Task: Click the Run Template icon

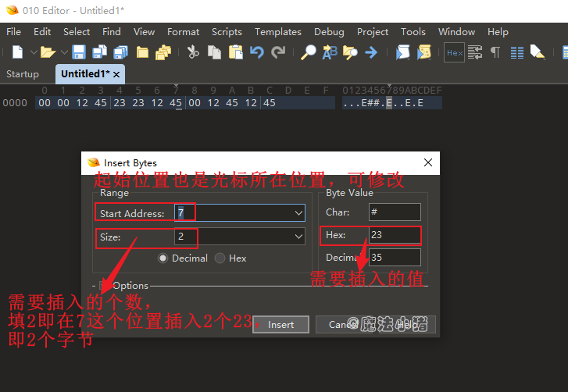Action: click(x=423, y=52)
